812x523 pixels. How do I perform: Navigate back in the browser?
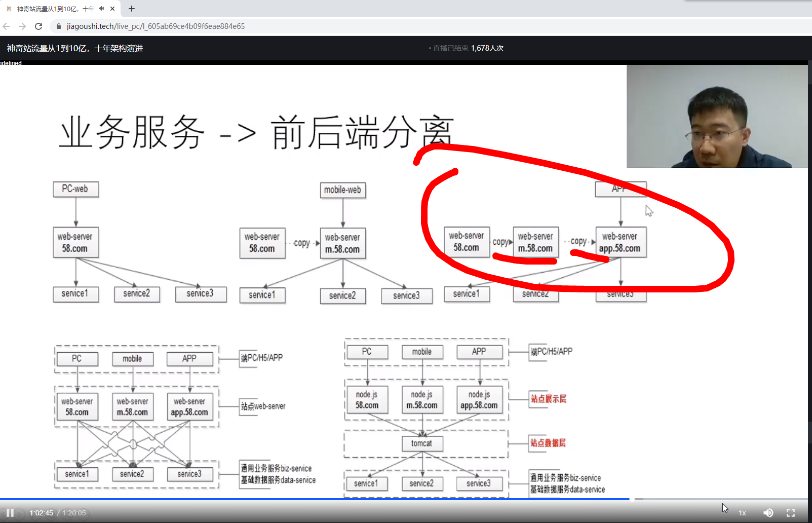tap(6, 26)
